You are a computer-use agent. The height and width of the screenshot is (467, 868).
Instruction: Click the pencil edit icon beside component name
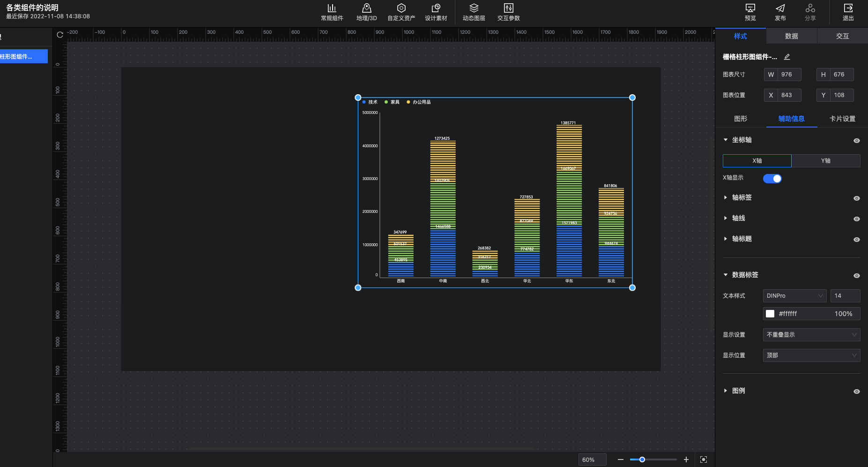tap(787, 57)
